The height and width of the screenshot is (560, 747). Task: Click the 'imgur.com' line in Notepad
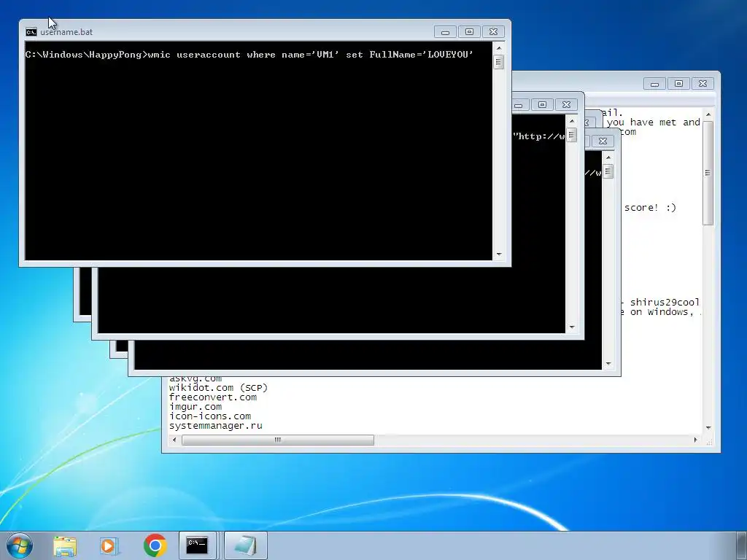[x=196, y=407]
